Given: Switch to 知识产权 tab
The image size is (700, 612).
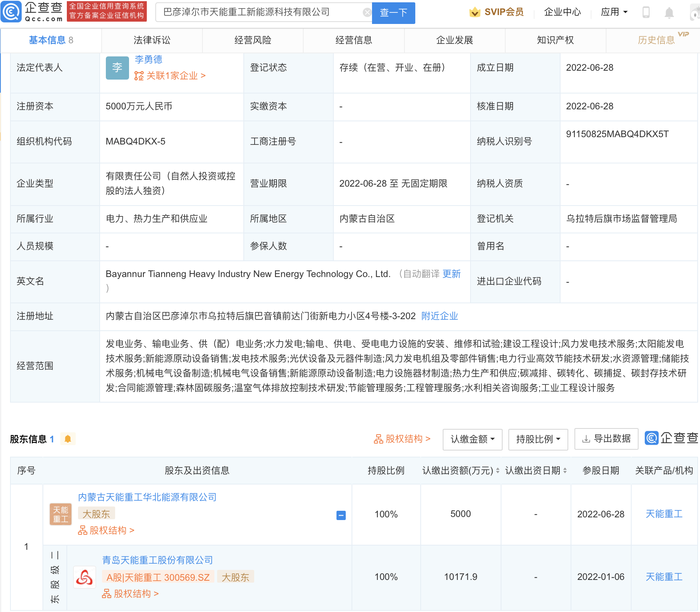Looking at the screenshot, I should [555, 40].
